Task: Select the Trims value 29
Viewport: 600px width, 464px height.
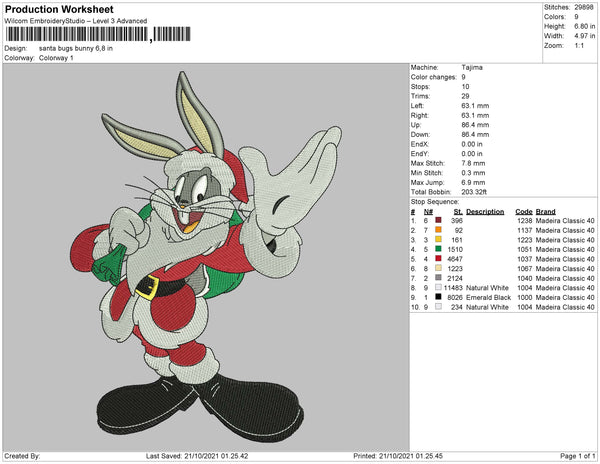Action: pos(465,96)
